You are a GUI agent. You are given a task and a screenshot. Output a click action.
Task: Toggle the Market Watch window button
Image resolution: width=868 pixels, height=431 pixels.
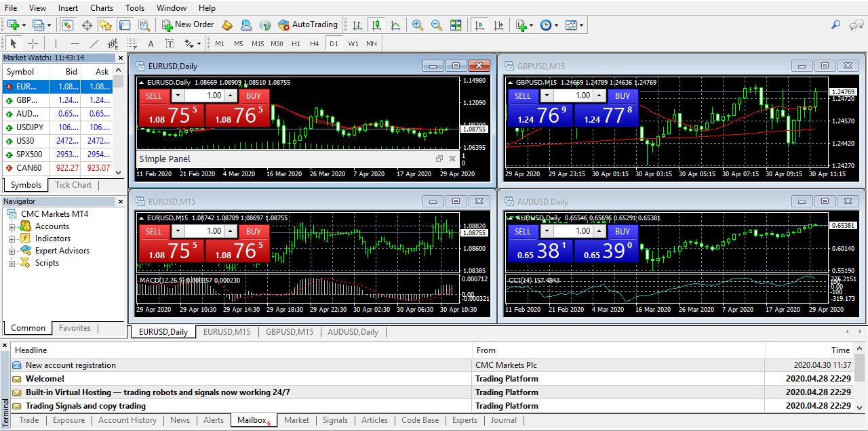(x=68, y=25)
